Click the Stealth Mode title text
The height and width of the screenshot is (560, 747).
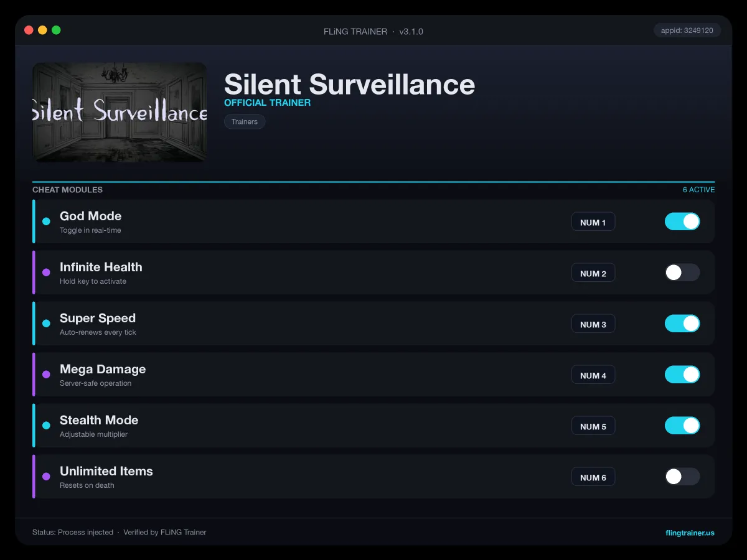pyautogui.click(x=99, y=420)
